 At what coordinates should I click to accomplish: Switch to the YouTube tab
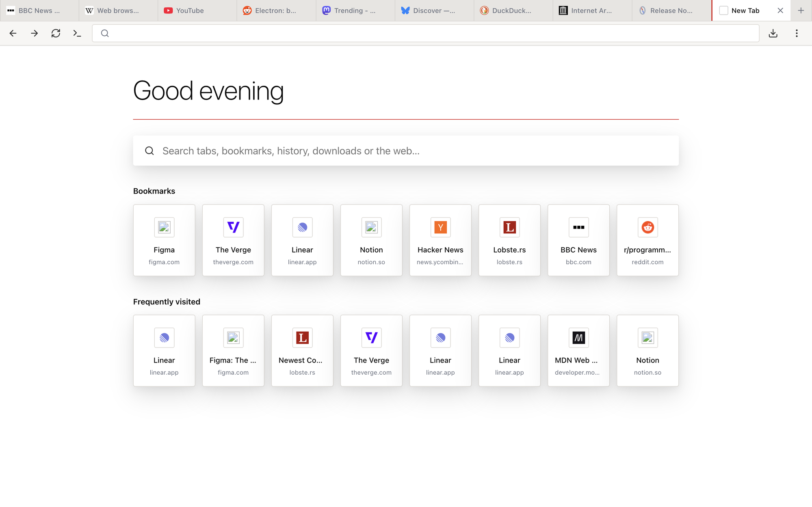coord(197,11)
